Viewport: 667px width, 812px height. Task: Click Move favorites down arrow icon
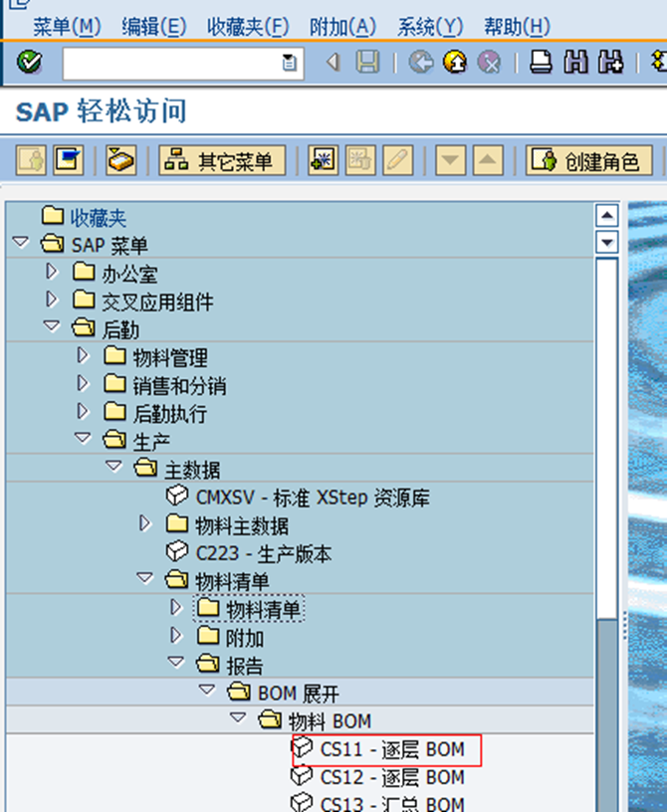[450, 160]
